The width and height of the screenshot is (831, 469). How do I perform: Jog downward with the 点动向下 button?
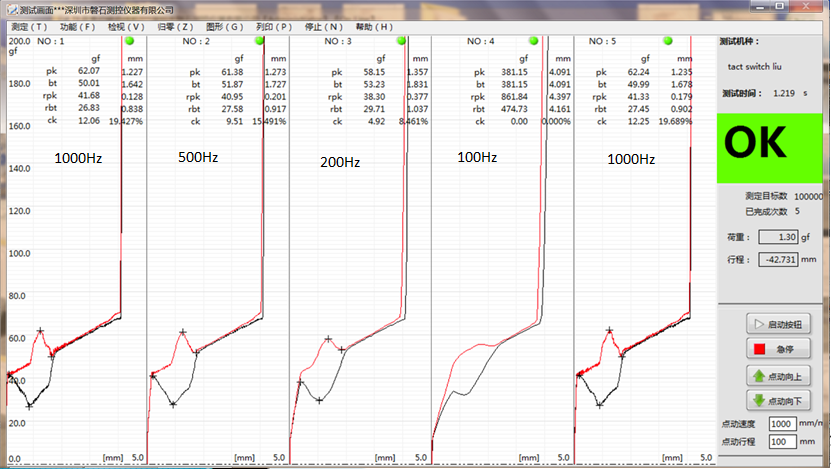(774, 400)
